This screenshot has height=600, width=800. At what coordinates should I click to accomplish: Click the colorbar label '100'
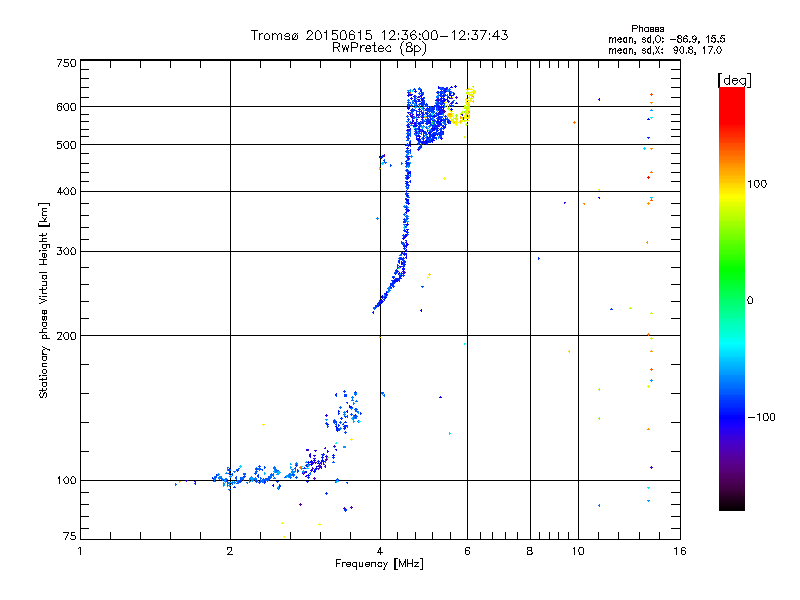click(x=757, y=184)
